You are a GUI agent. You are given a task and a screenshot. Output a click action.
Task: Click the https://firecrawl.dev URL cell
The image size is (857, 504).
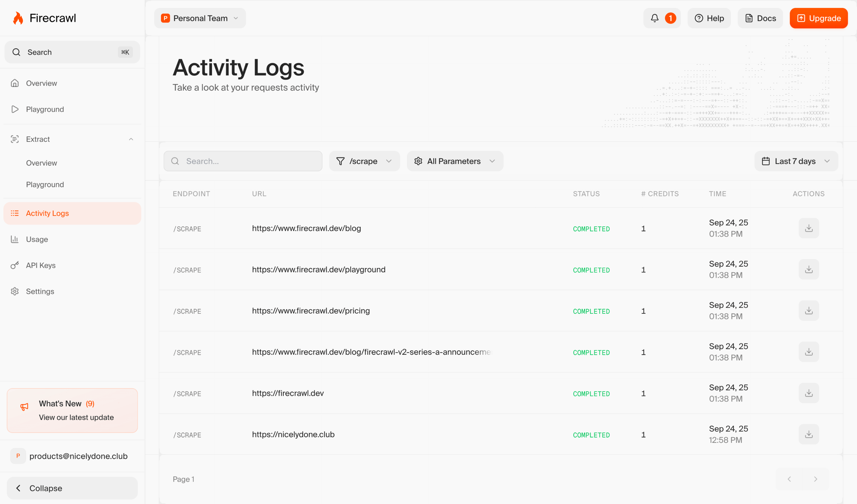point(288,393)
